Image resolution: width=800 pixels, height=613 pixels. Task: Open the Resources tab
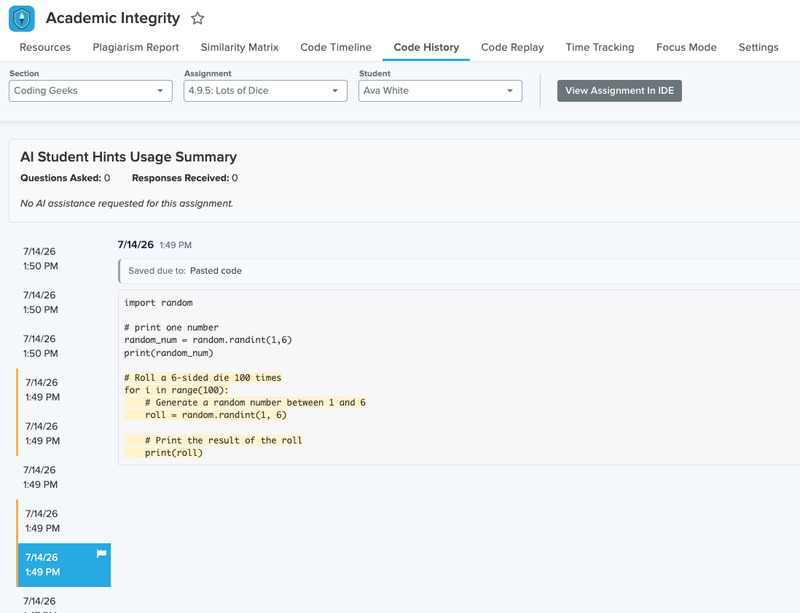point(45,47)
